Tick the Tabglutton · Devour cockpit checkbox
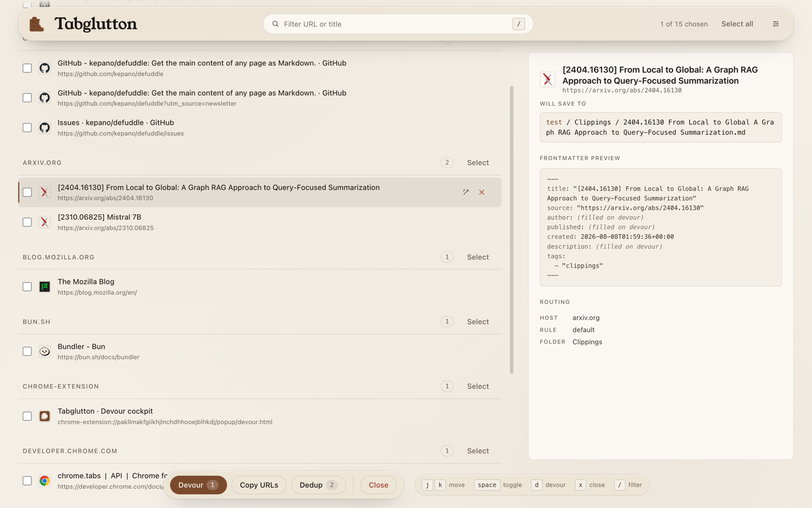The image size is (812, 508). (x=27, y=416)
